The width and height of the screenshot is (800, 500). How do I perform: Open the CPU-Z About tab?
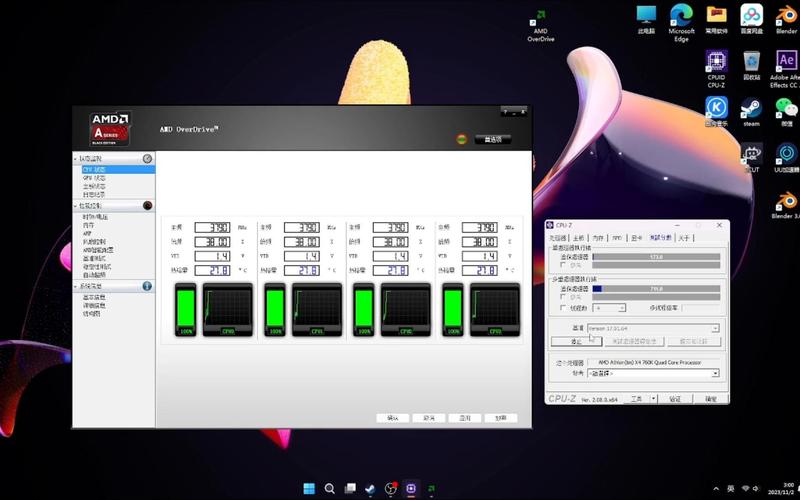click(x=683, y=238)
